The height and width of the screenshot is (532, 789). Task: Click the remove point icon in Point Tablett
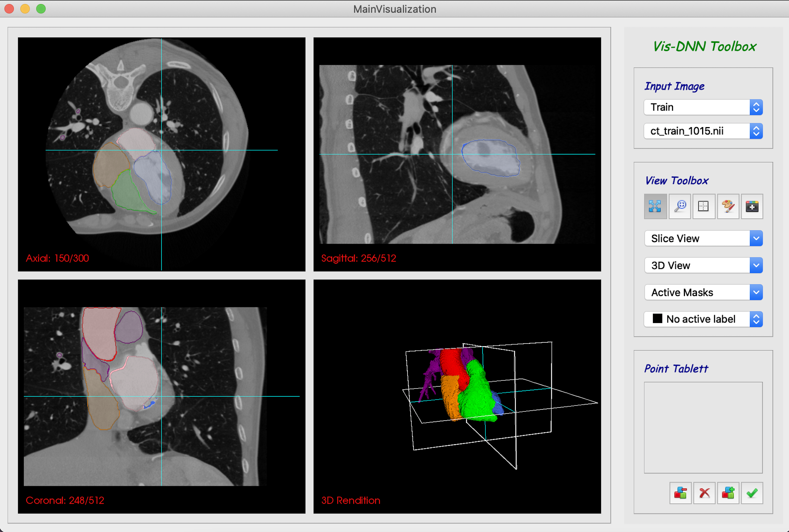click(x=680, y=493)
